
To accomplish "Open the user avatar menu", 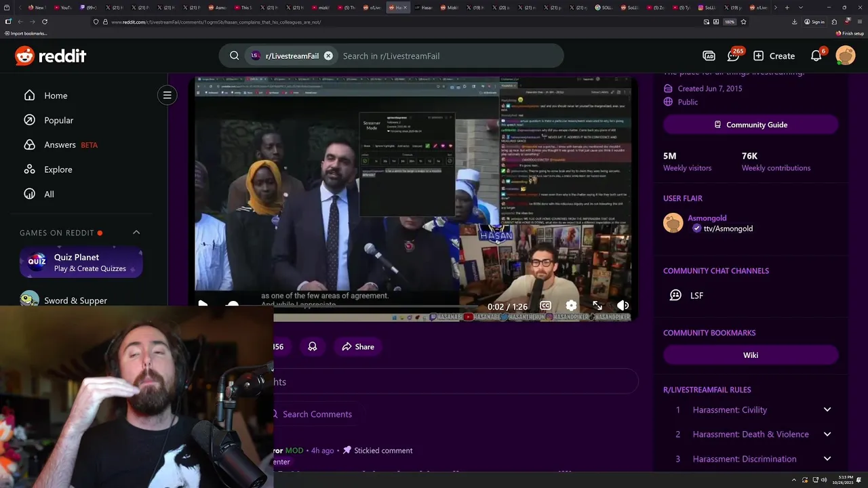I will 846,56.
